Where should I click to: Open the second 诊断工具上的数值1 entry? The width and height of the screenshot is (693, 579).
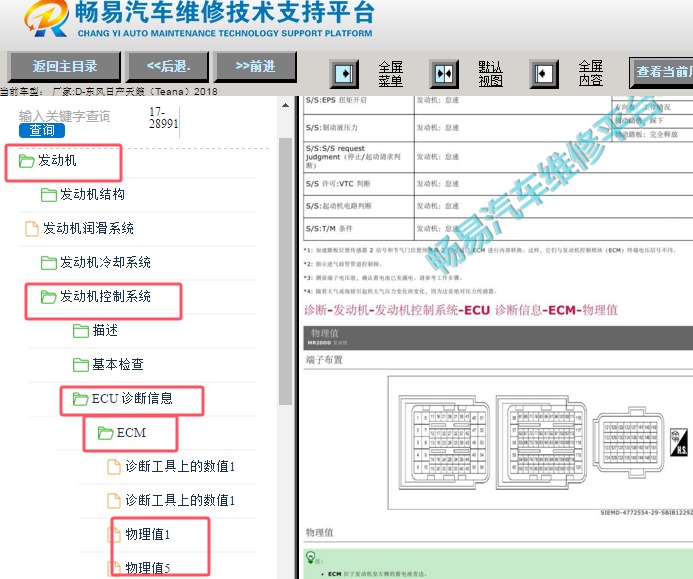(180, 500)
